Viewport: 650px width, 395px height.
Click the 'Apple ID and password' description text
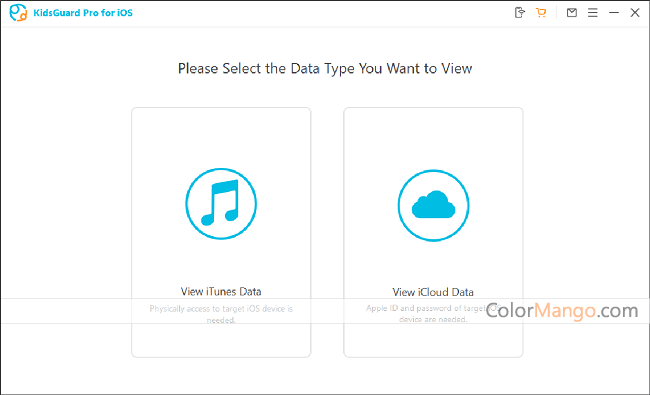433,313
